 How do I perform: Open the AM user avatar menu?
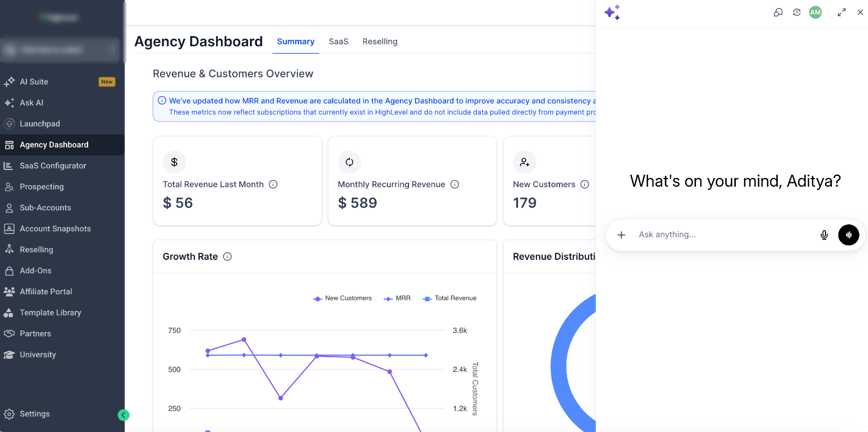click(816, 12)
